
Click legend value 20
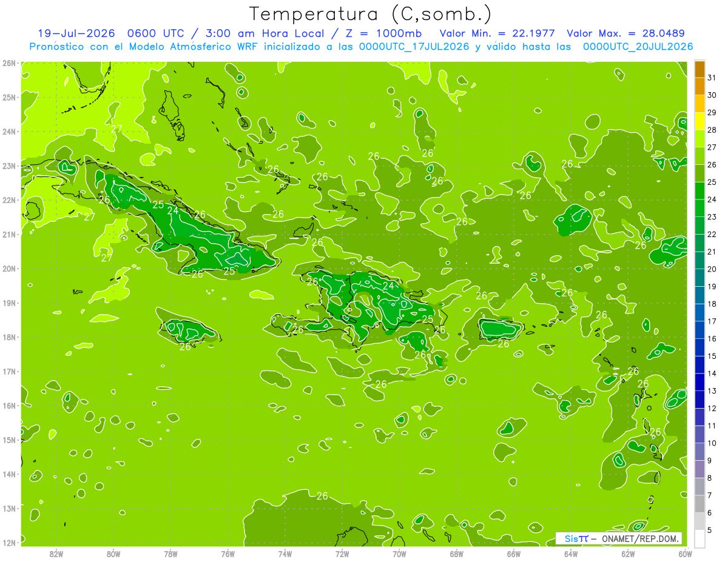click(712, 269)
